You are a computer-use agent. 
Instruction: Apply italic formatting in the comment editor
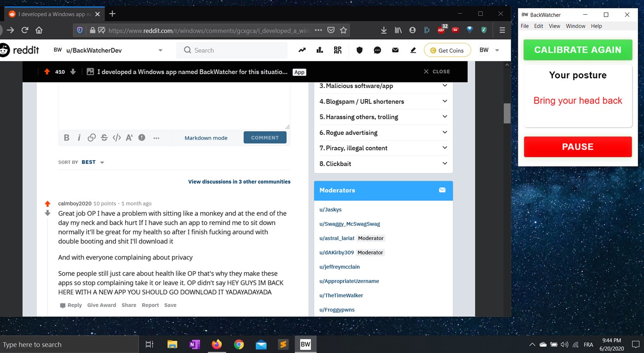point(79,137)
